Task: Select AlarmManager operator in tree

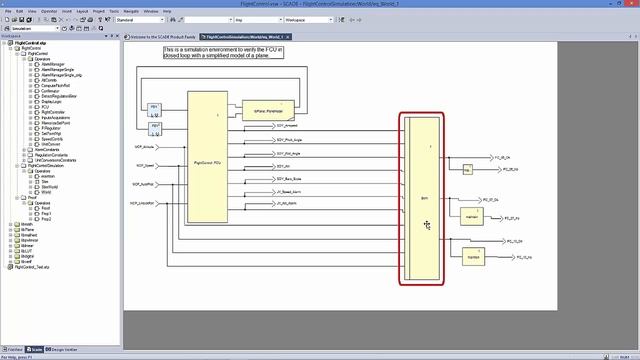Action: click(53, 64)
